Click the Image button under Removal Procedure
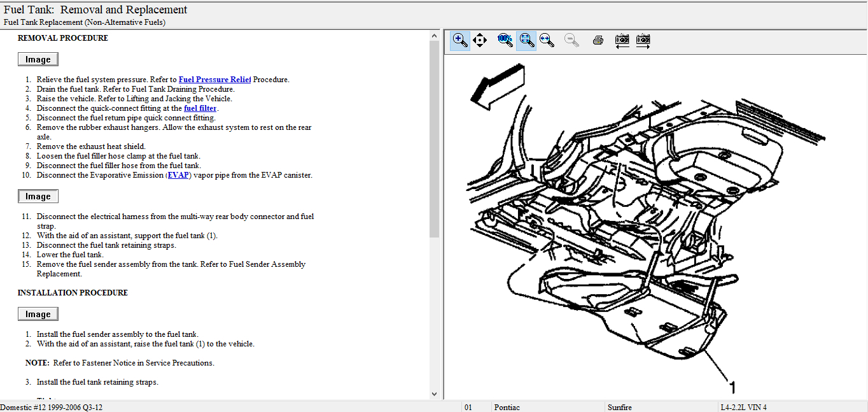 (x=38, y=59)
